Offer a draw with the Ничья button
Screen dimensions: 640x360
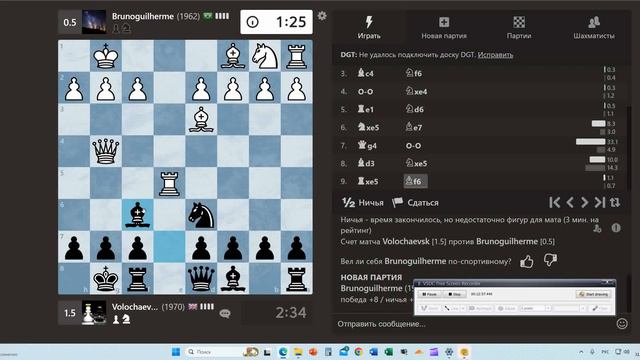coord(362,202)
